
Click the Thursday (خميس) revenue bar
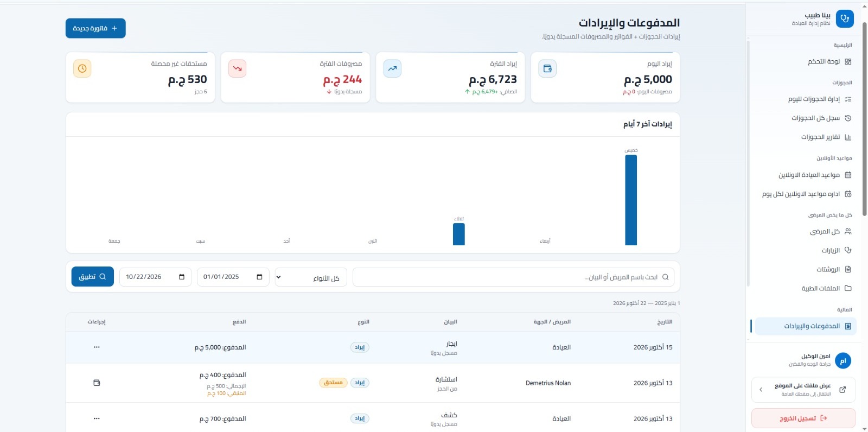coord(631,200)
